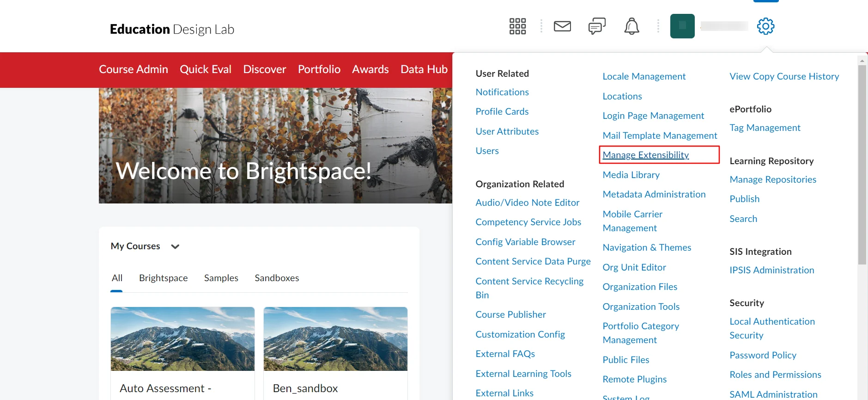Image resolution: width=868 pixels, height=400 pixels.
Task: Open Manage Repositories link
Action: coord(773,179)
